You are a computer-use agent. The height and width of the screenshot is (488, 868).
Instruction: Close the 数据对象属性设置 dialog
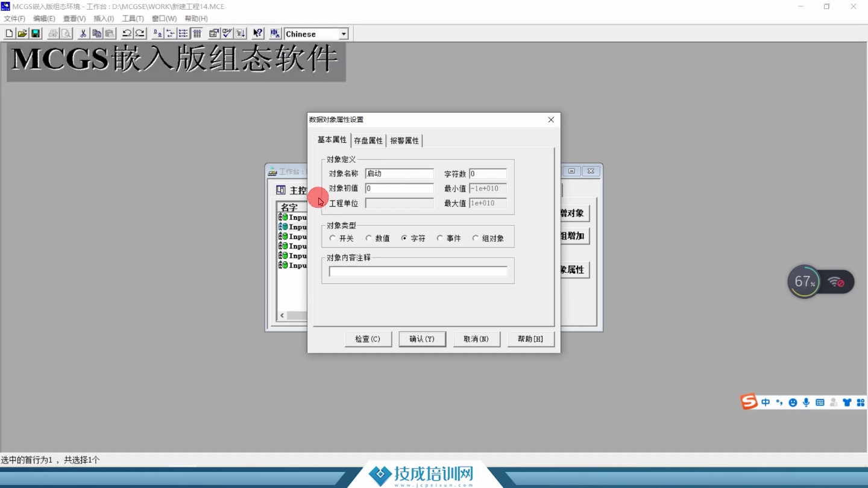pos(551,120)
